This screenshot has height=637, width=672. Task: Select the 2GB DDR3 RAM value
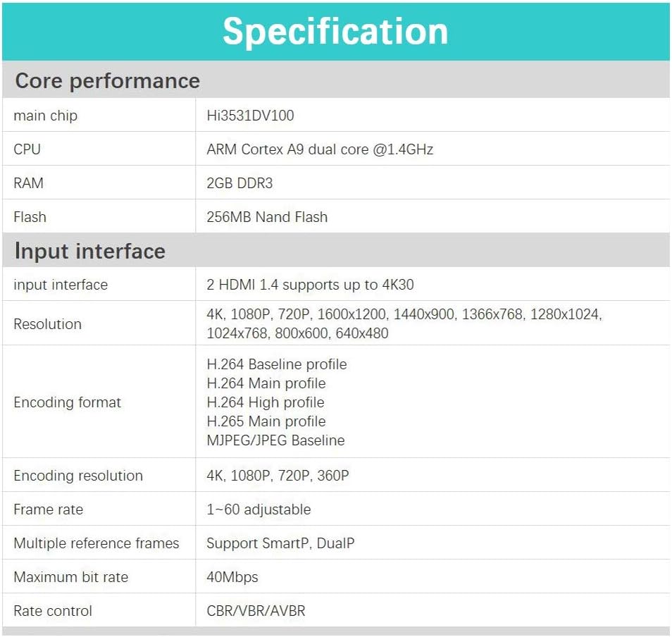click(239, 183)
